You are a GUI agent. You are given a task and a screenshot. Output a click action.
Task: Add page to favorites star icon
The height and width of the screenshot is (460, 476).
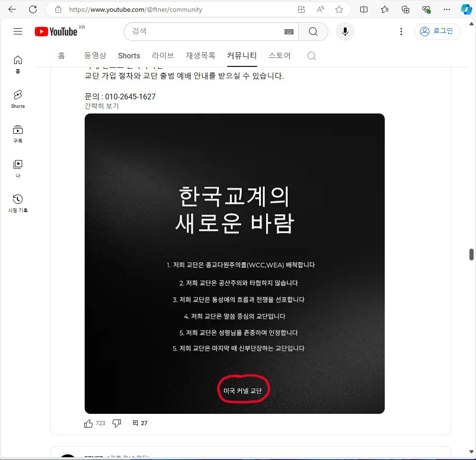tap(339, 9)
